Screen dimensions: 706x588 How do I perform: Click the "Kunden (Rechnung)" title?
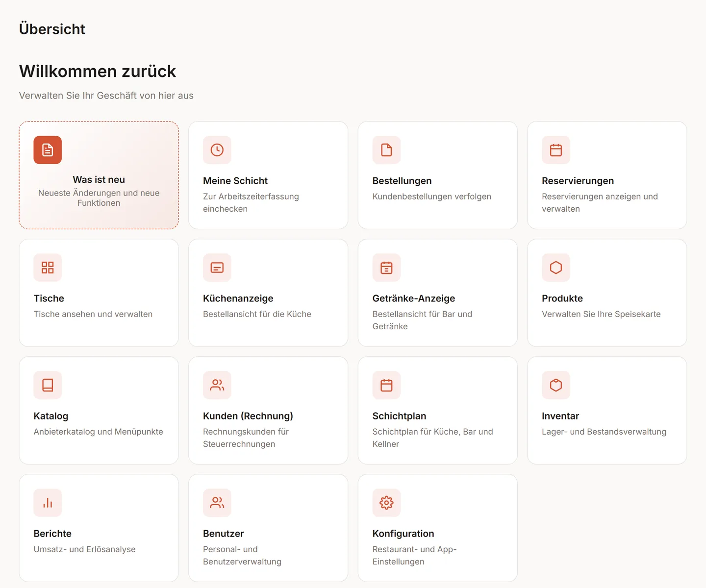tap(248, 416)
